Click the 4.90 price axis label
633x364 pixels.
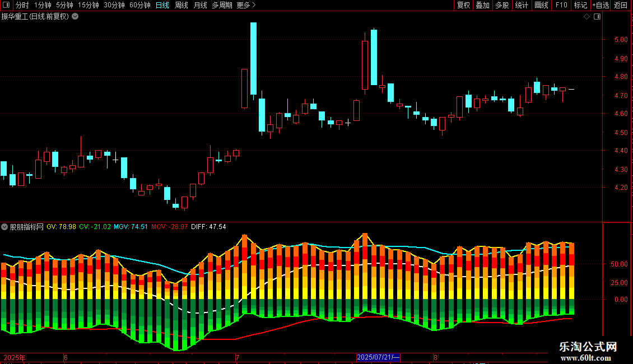[x=621, y=58]
